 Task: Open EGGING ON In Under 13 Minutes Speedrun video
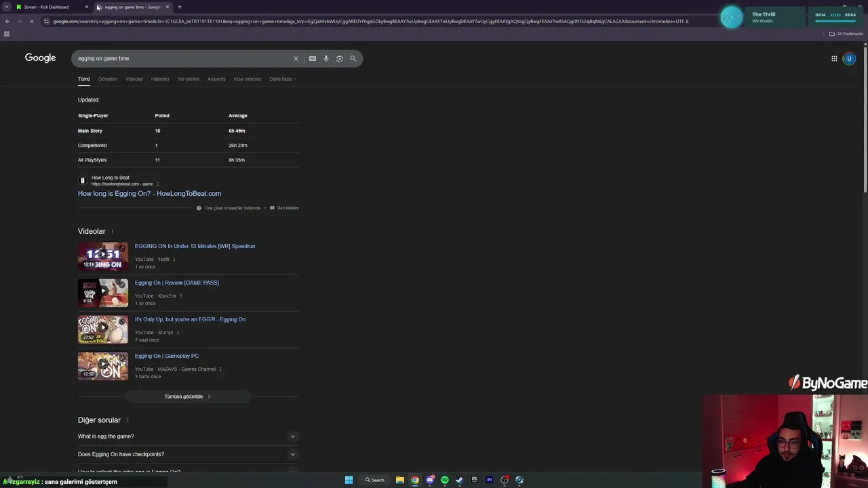click(195, 246)
